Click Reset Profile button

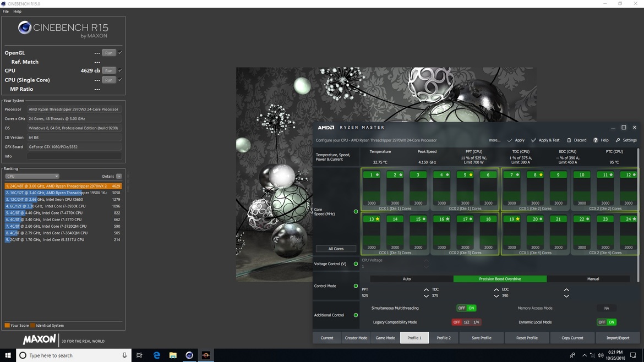(x=527, y=338)
